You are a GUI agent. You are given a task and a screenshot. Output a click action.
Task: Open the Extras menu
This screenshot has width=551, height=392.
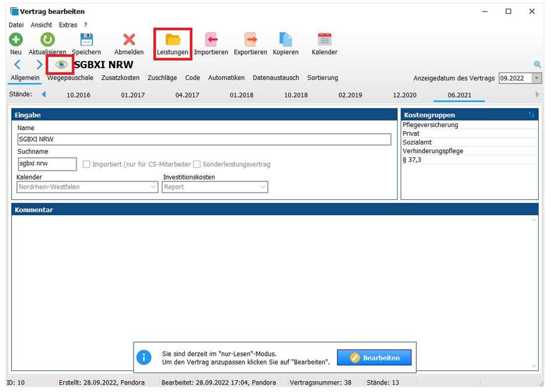click(68, 25)
